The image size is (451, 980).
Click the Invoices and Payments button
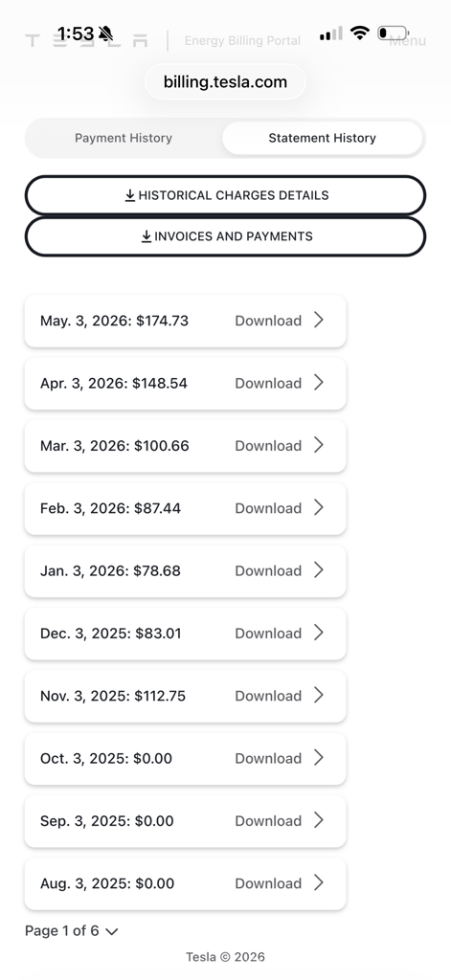pos(225,237)
